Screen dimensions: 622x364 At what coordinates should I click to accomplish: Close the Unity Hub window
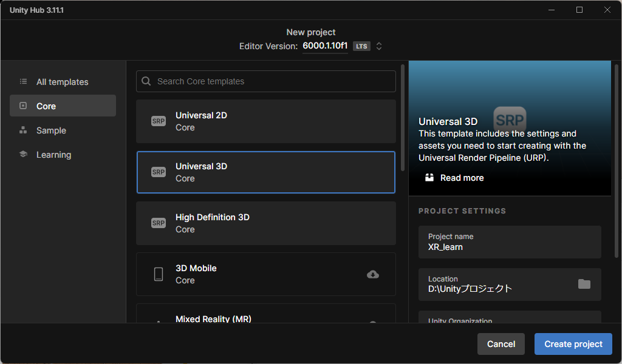tap(607, 10)
